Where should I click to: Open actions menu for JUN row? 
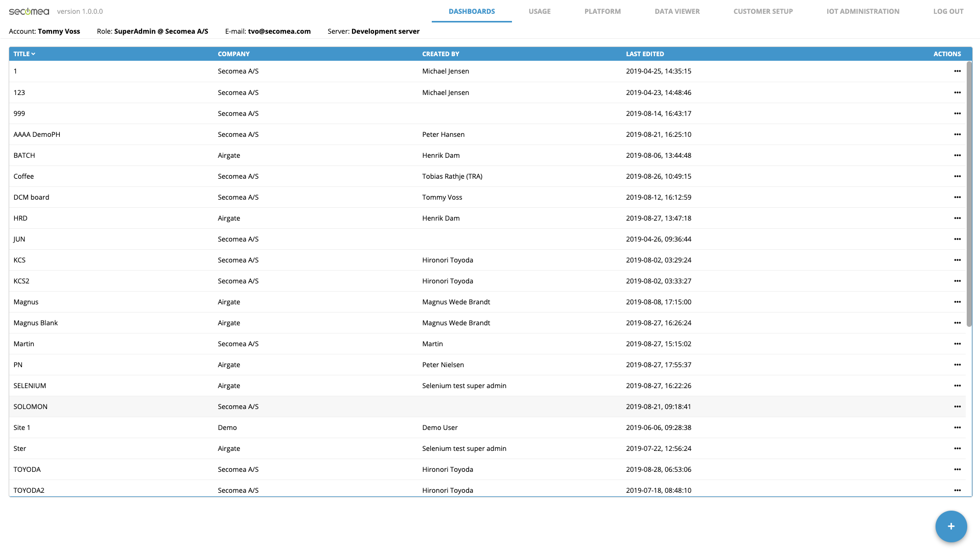point(957,239)
